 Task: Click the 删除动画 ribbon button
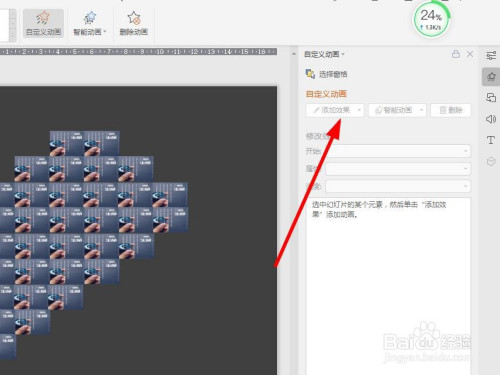134,23
